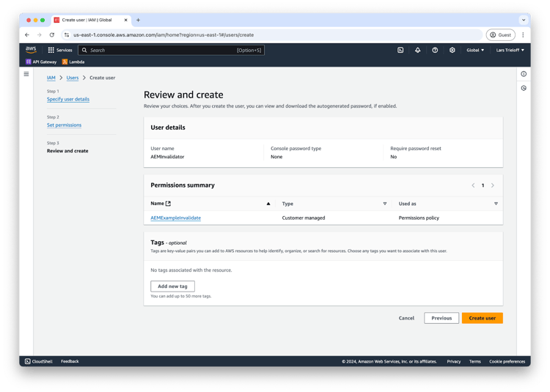Open the Terms footer link
This screenshot has width=550, height=392.
475,361
